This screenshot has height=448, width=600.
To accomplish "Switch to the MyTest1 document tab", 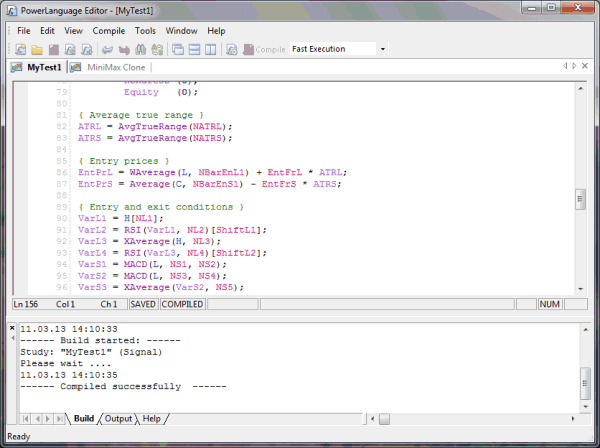I will 37,67.
